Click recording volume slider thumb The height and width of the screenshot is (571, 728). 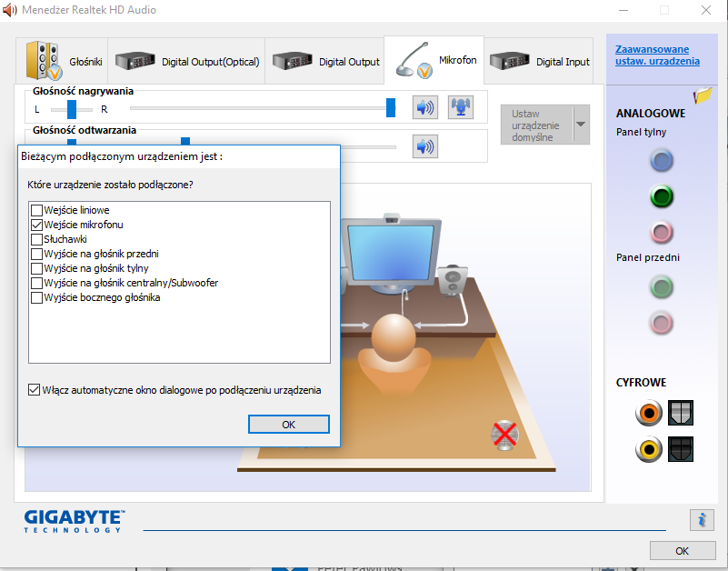coord(391,108)
